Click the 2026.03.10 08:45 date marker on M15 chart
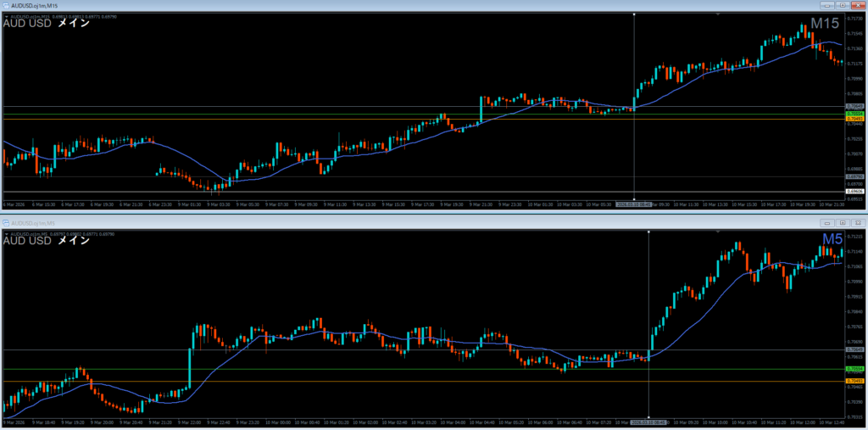Screen dimensions: 868x430 pyautogui.click(x=634, y=204)
